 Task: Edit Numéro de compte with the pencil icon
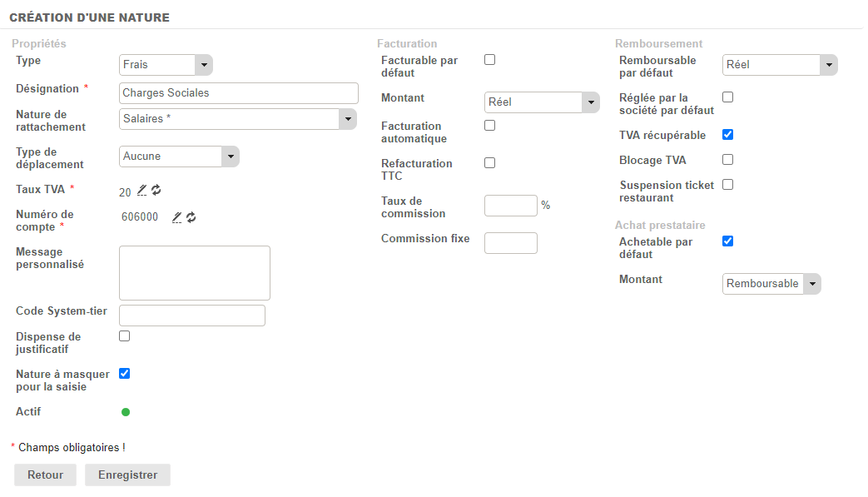pos(176,217)
